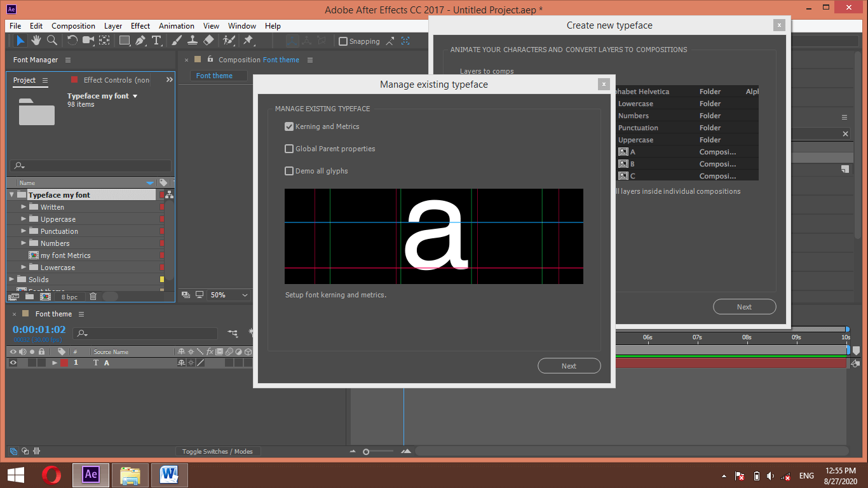Toggle visibility of layer 1 in timeline
Screen dimensions: 868x488
(x=13, y=363)
